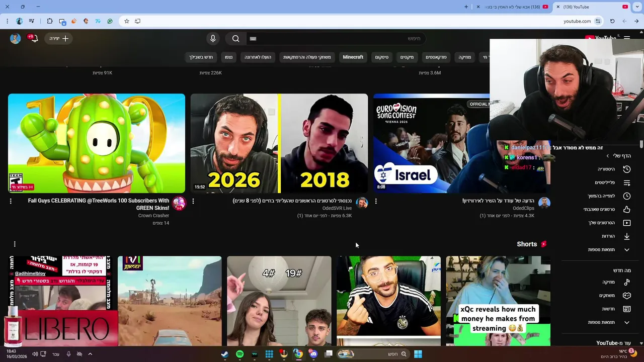
Task: Select the 'פודקאסטים' filter chip
Action: 436,57
